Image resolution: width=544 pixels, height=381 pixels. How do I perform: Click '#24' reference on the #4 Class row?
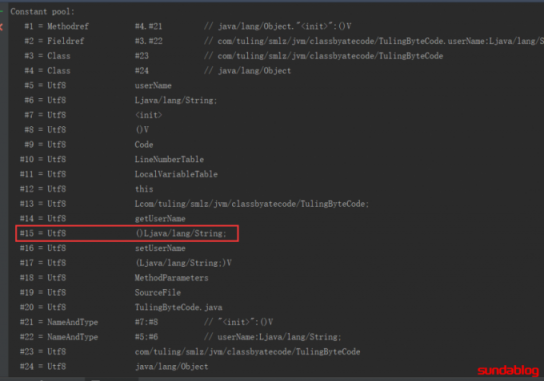click(142, 71)
